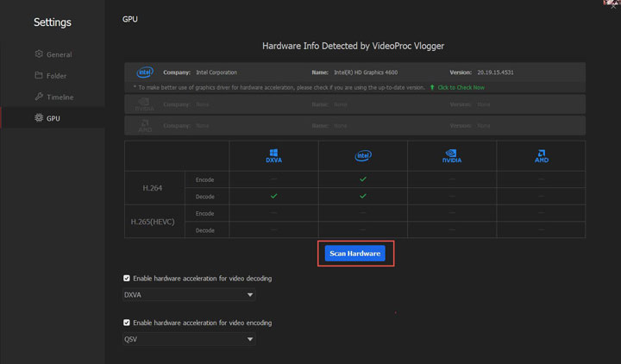This screenshot has width=621, height=364.
Task: Click the Intel H.264 Encode checkmark cell
Action: (x=362, y=179)
